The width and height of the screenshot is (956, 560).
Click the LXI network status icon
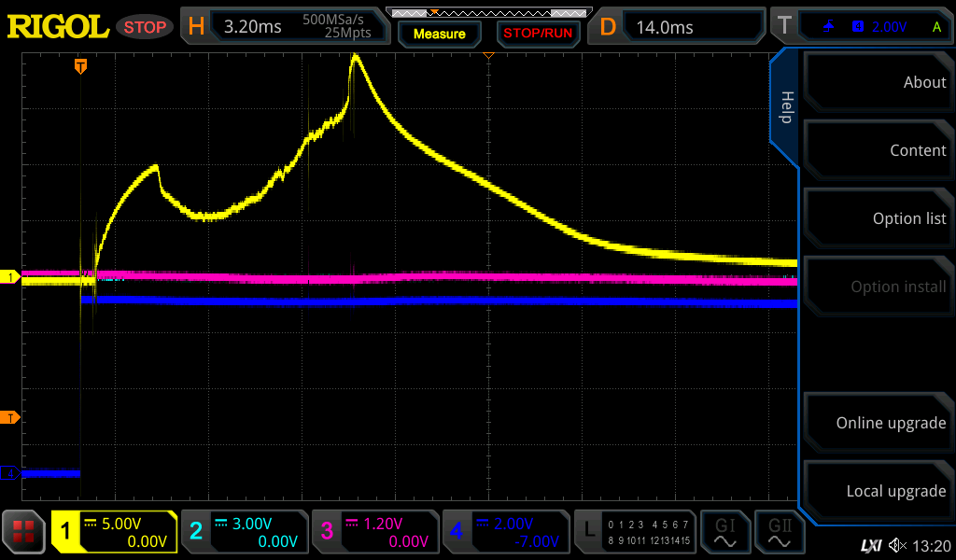click(x=870, y=545)
